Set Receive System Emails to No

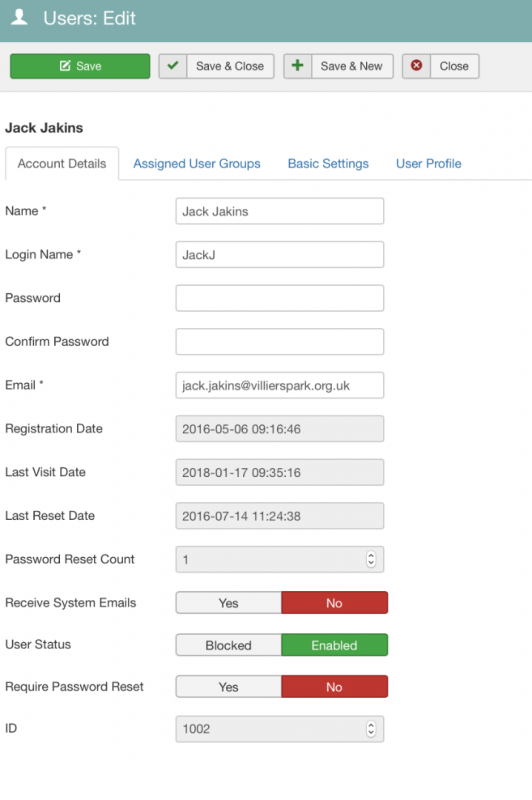(x=335, y=603)
